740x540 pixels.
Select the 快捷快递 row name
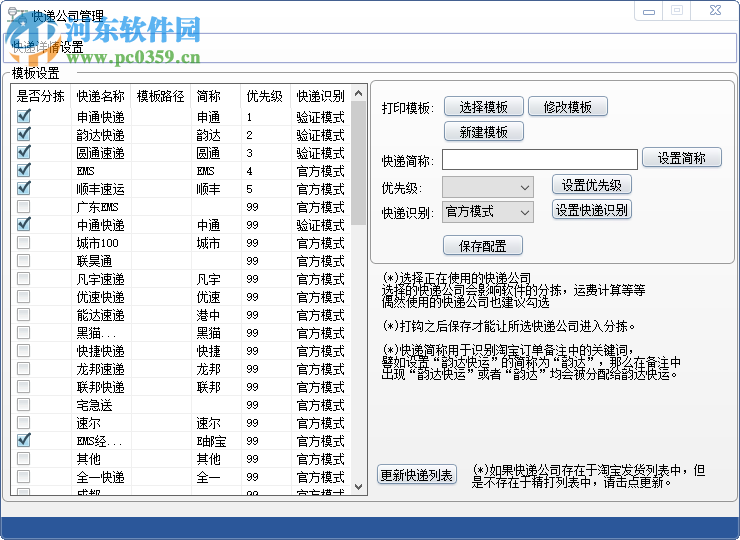(x=101, y=351)
